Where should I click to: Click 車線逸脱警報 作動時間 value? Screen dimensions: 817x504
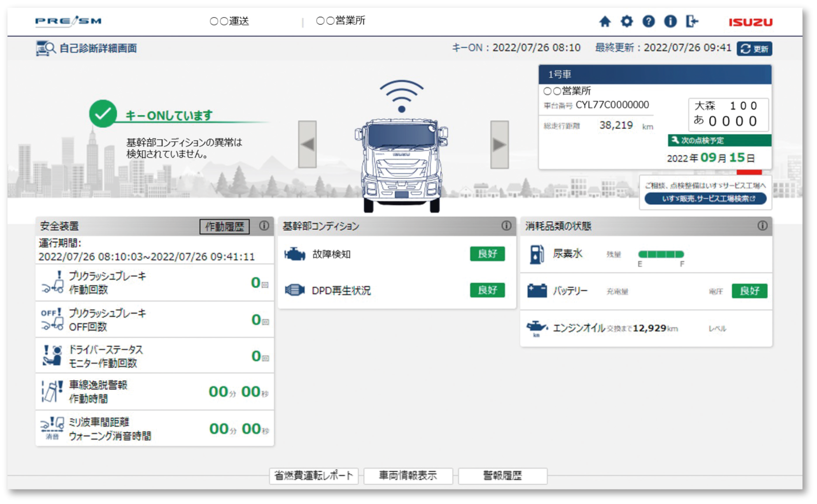click(x=238, y=392)
